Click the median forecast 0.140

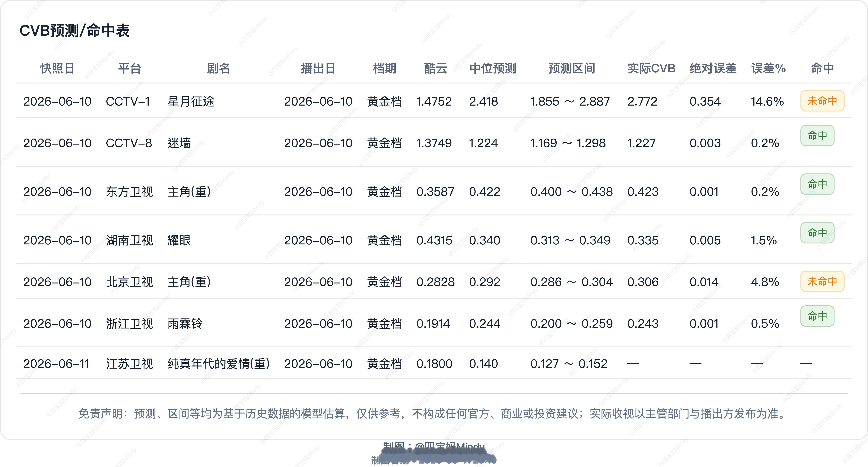click(483, 364)
